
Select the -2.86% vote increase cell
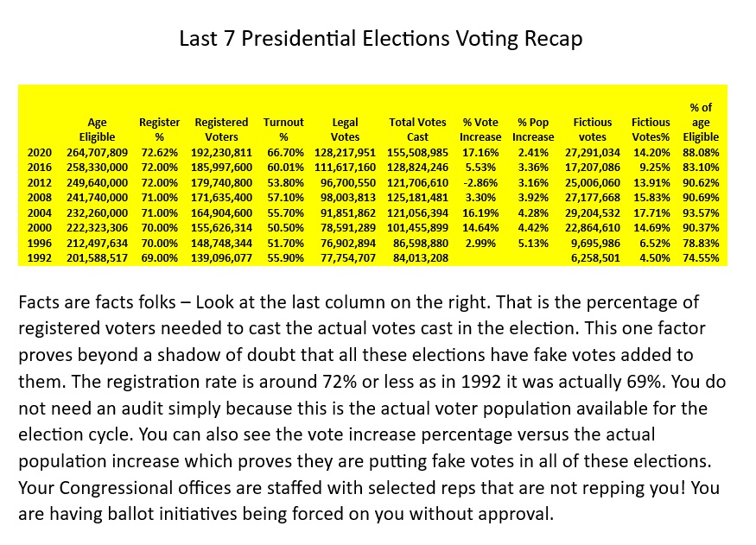[x=478, y=183]
